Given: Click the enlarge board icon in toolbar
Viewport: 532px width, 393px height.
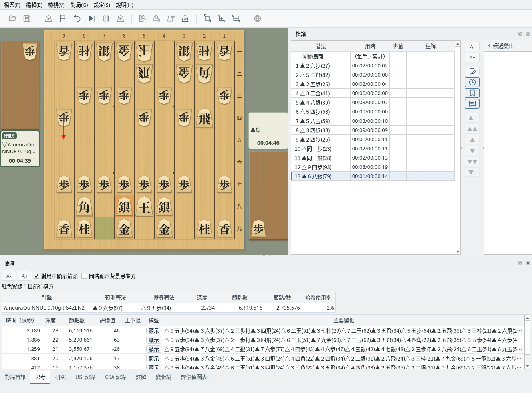Looking at the screenshot, I should click(x=221, y=18).
